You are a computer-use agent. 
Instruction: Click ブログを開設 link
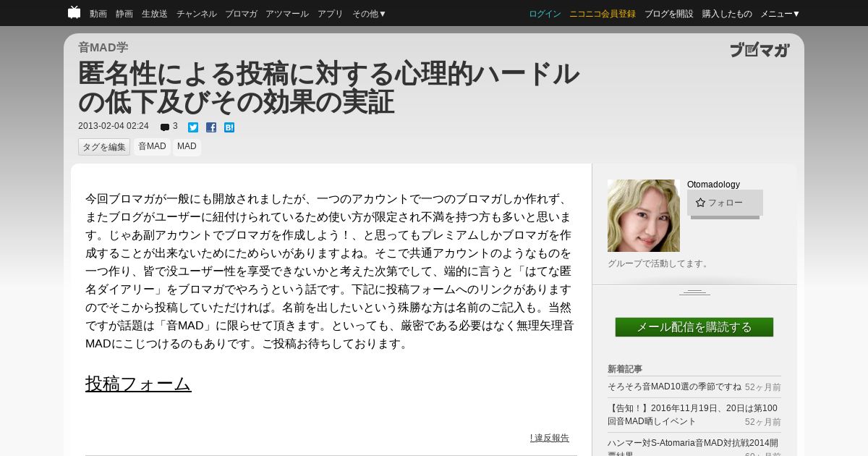pos(669,14)
